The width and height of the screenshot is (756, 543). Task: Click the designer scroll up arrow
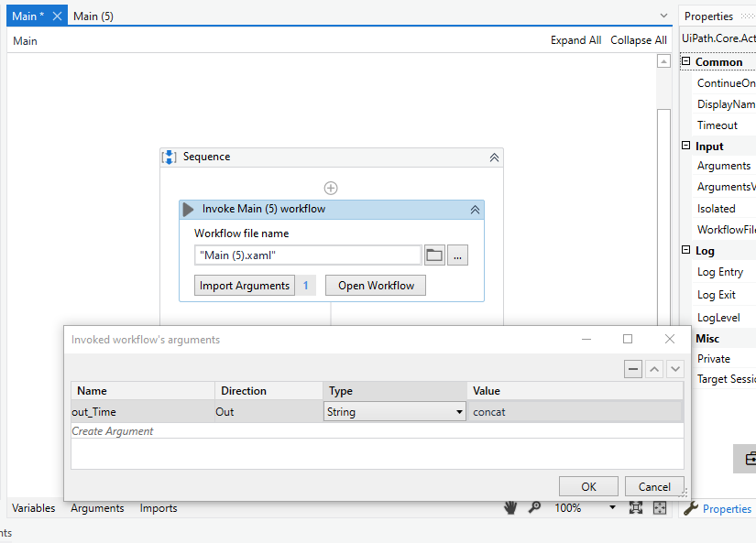[664, 61]
